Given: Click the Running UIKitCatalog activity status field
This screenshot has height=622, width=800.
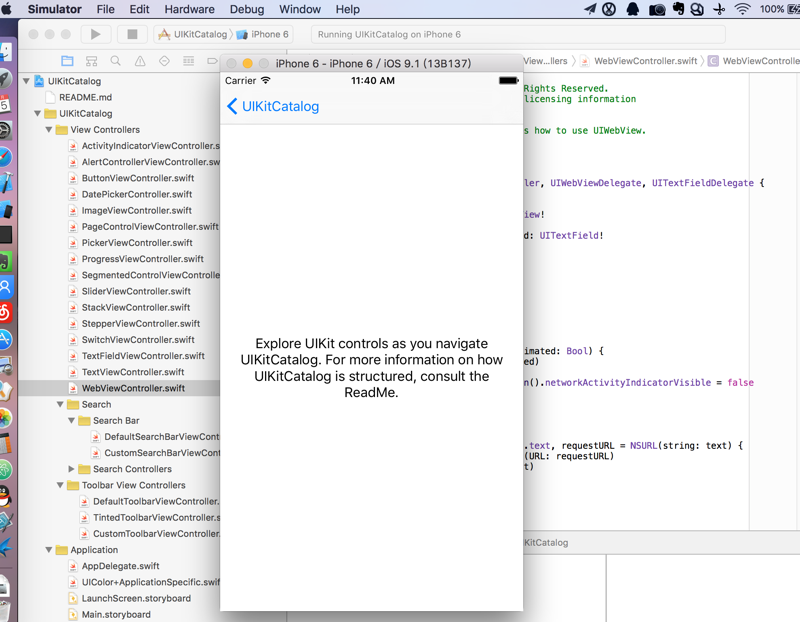Looking at the screenshot, I should [x=518, y=34].
